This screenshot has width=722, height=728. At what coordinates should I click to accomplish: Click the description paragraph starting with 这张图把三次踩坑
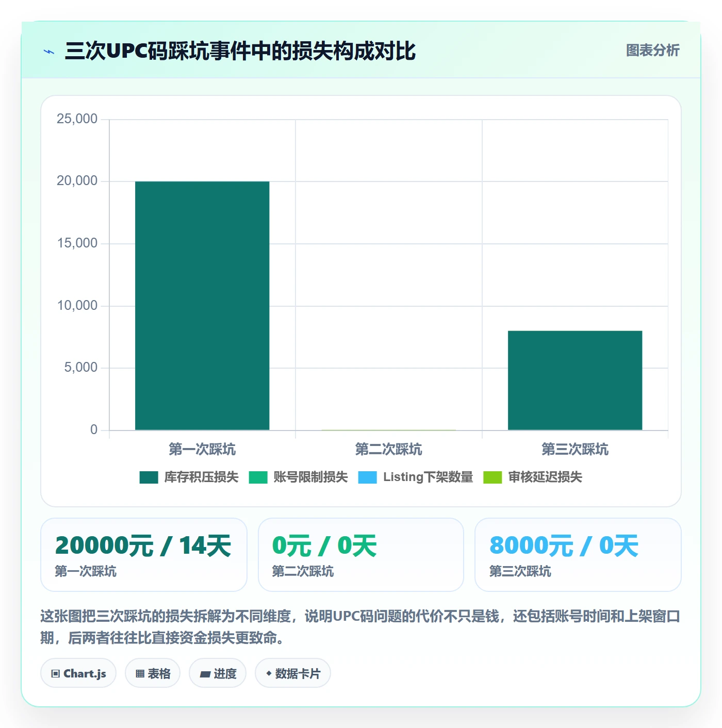coord(360,627)
